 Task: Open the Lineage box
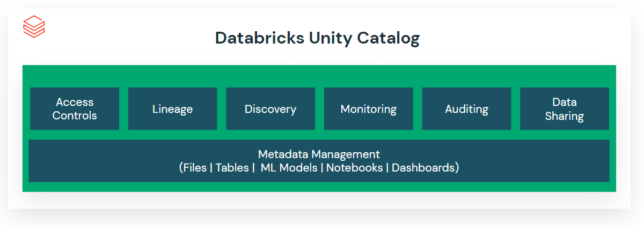coord(172,109)
